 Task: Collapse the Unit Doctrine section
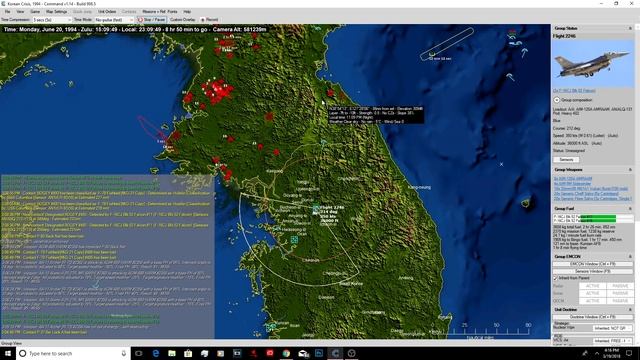tap(630, 309)
